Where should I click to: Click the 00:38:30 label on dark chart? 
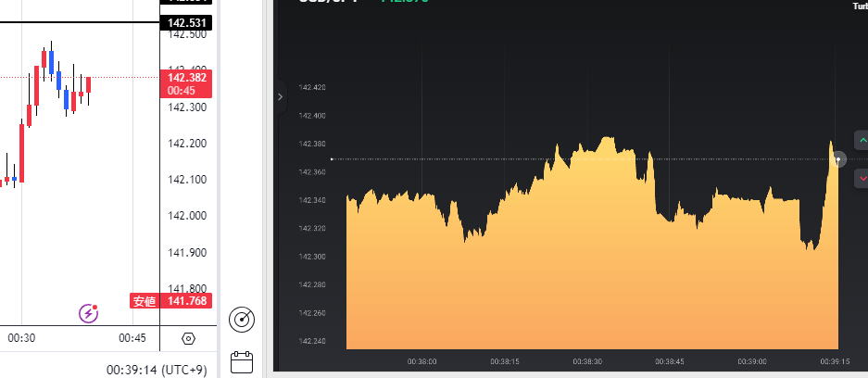[x=586, y=362]
